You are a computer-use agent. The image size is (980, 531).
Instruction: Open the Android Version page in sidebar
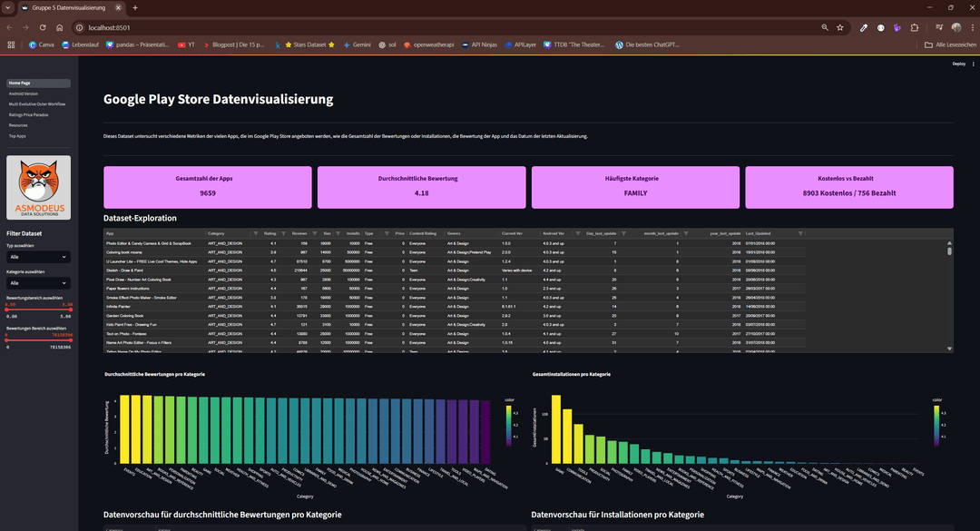pos(24,93)
